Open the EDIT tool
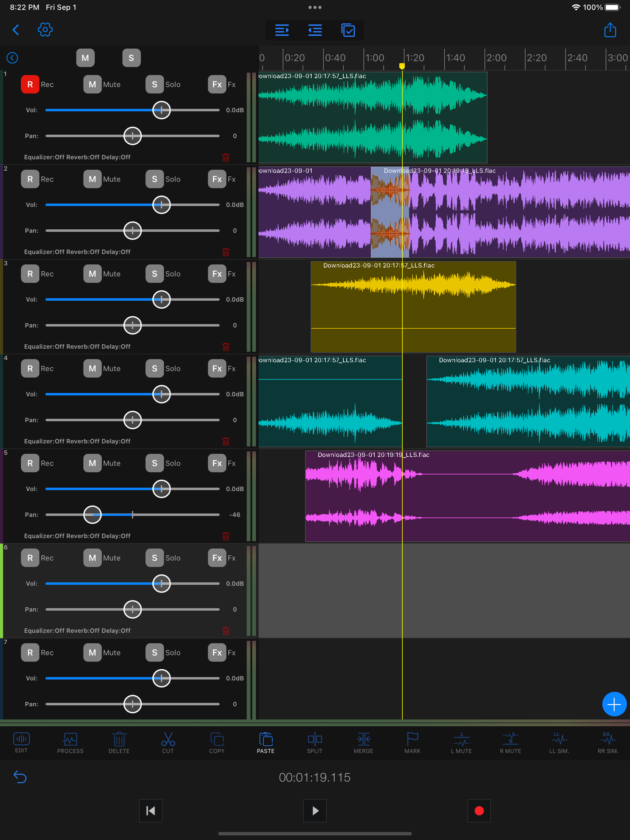Screen dimensions: 630x840 (x=21, y=743)
